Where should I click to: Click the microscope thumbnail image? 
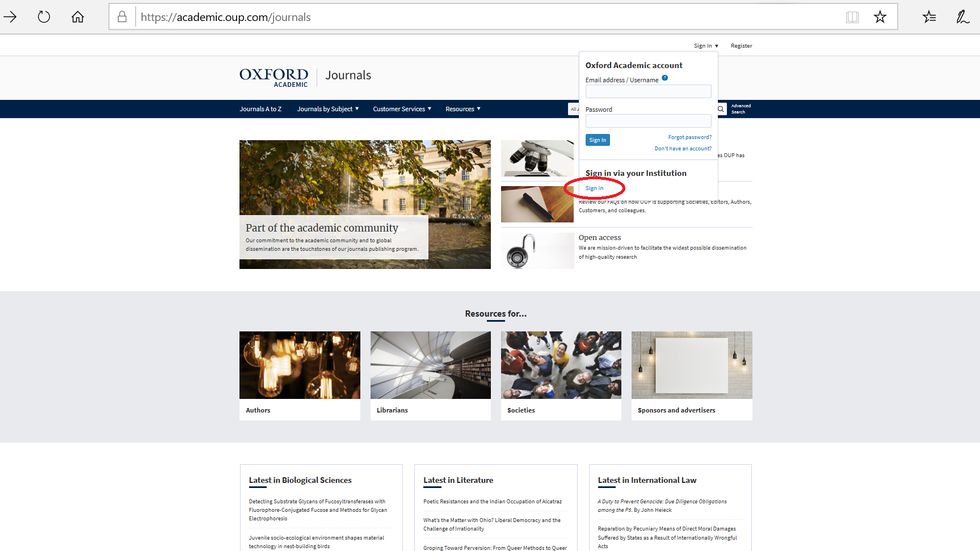point(537,158)
